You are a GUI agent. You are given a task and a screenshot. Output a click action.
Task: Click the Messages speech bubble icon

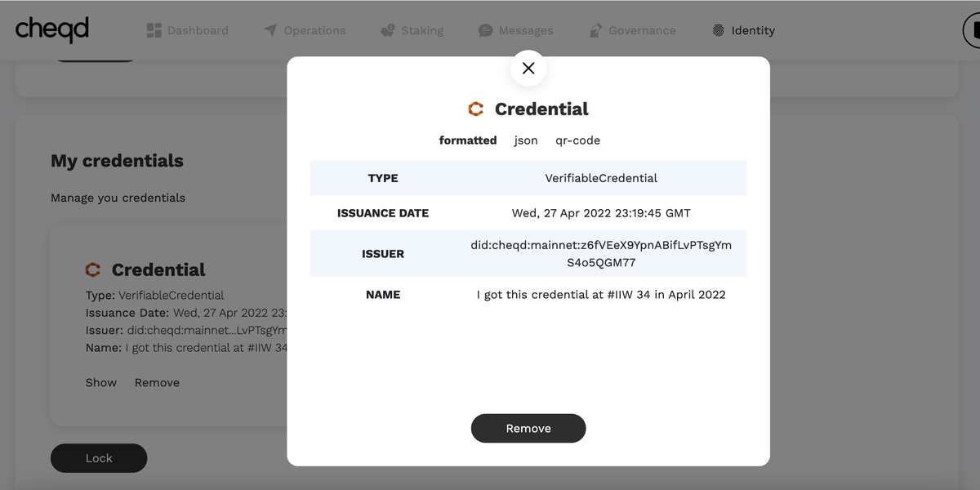pyautogui.click(x=485, y=30)
